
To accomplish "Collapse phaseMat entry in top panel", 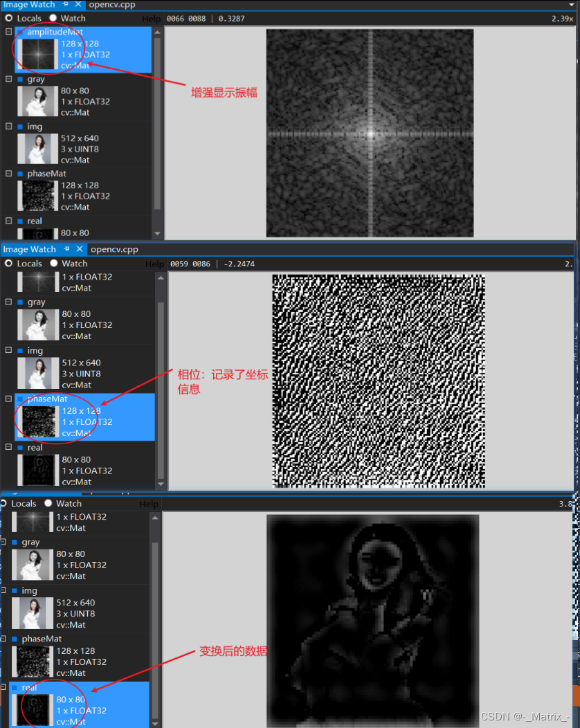I will [9, 173].
